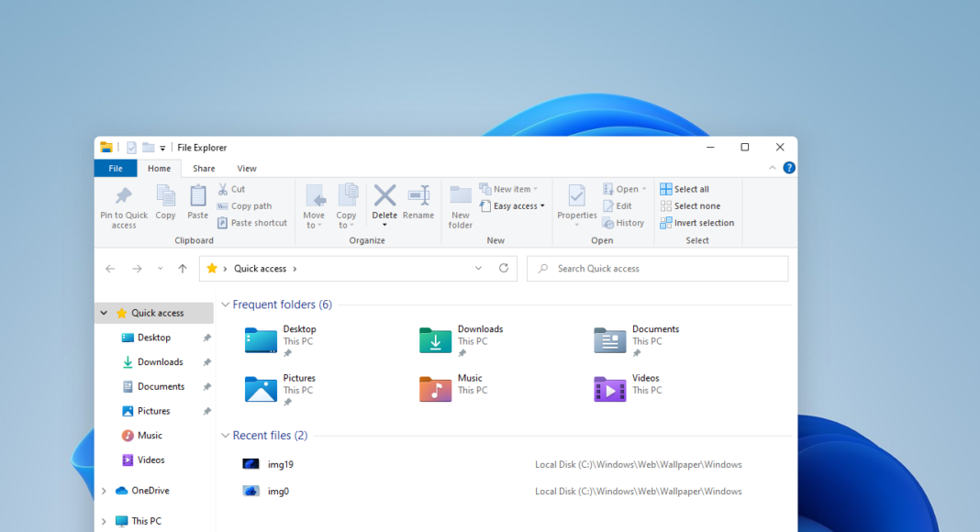Open the Help question mark icon
Screen dimensions: 980x532
pos(789,168)
